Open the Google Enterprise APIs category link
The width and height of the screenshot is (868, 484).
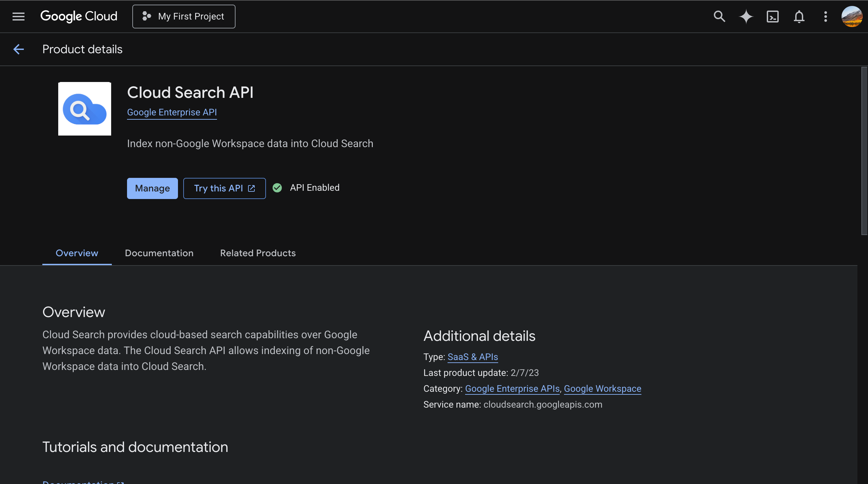coord(512,388)
